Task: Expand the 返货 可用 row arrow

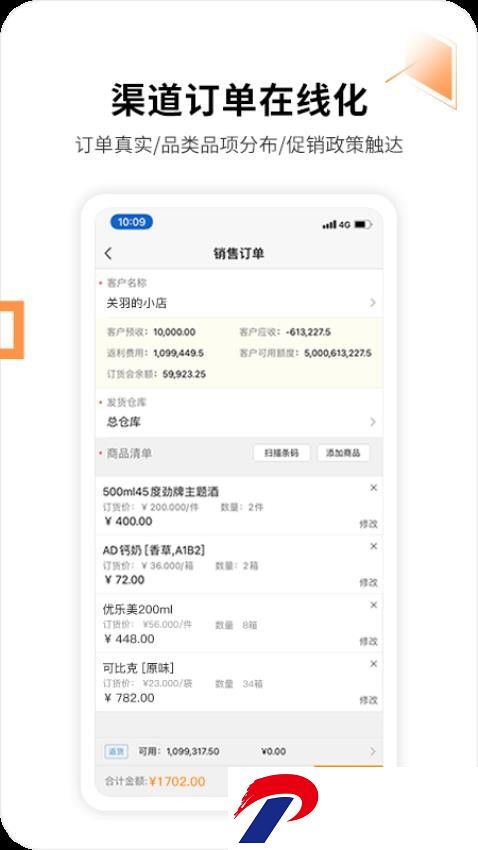Action: pos(372,751)
